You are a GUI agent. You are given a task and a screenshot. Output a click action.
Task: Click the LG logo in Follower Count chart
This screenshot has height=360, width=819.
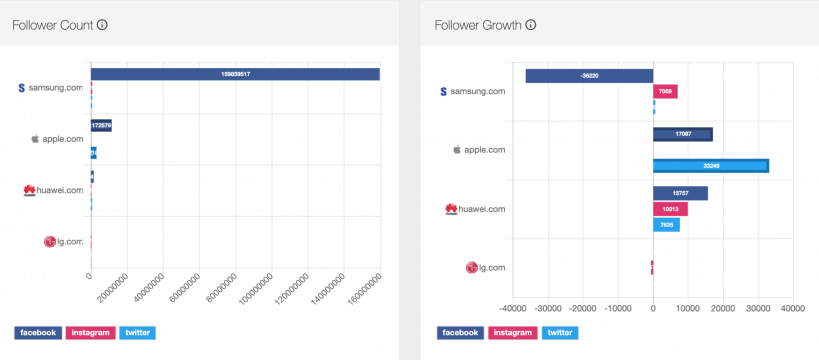coord(50,241)
